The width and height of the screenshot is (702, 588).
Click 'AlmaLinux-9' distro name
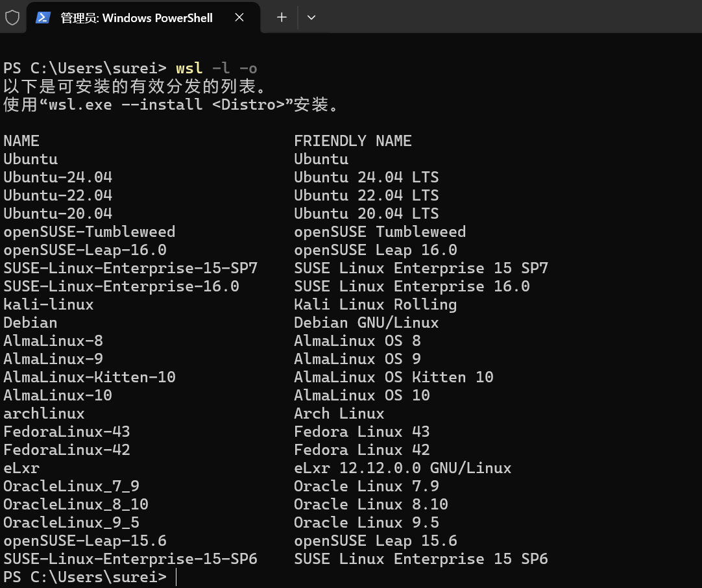pyautogui.click(x=53, y=359)
